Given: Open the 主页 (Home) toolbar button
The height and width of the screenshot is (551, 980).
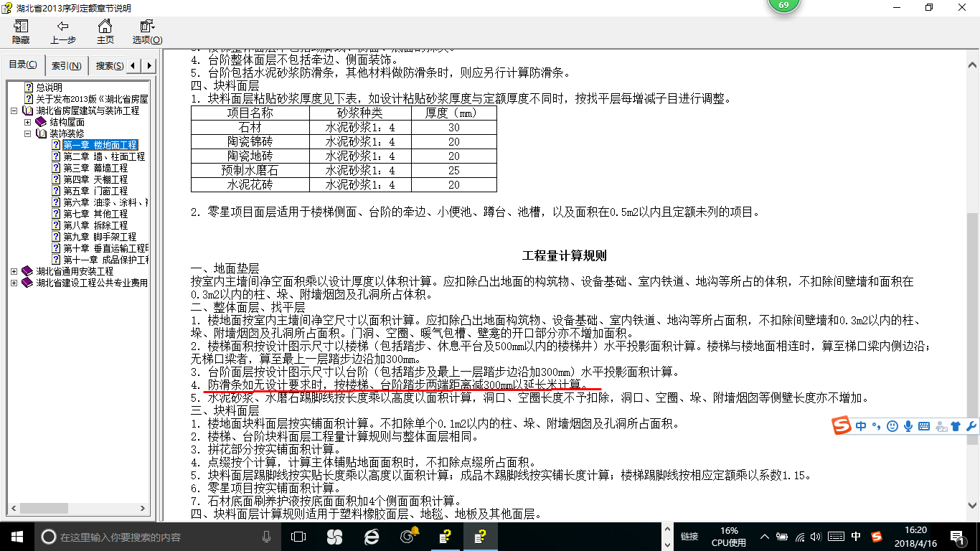Looking at the screenshot, I should [105, 32].
